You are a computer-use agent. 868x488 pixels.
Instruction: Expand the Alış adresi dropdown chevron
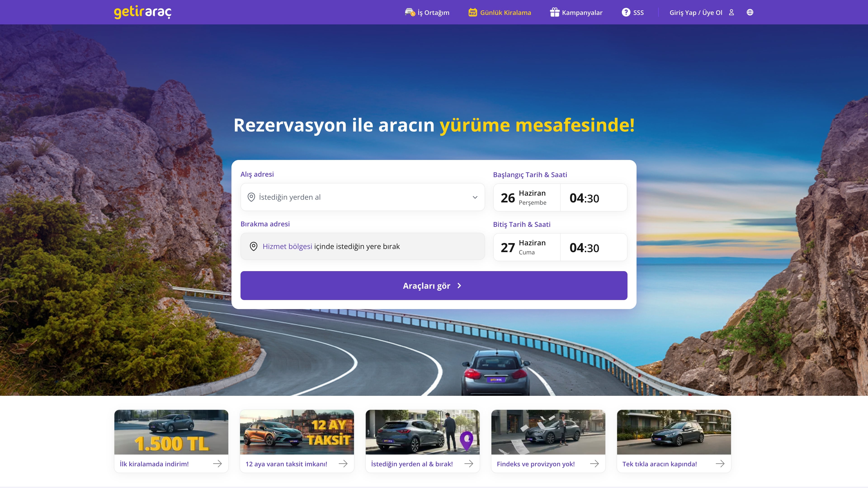tap(475, 197)
